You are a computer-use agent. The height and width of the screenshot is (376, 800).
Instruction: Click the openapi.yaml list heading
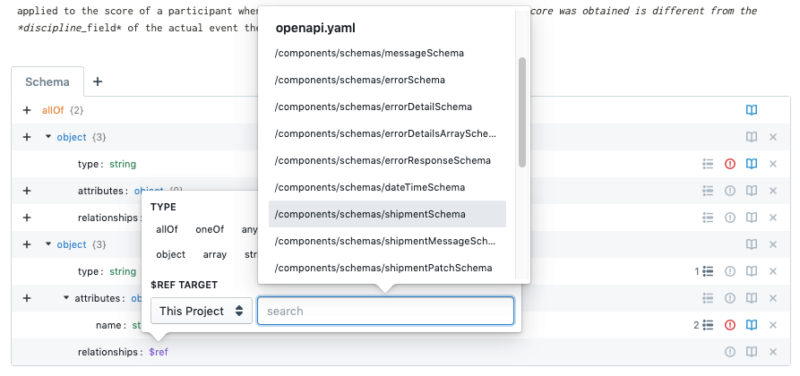(x=315, y=29)
